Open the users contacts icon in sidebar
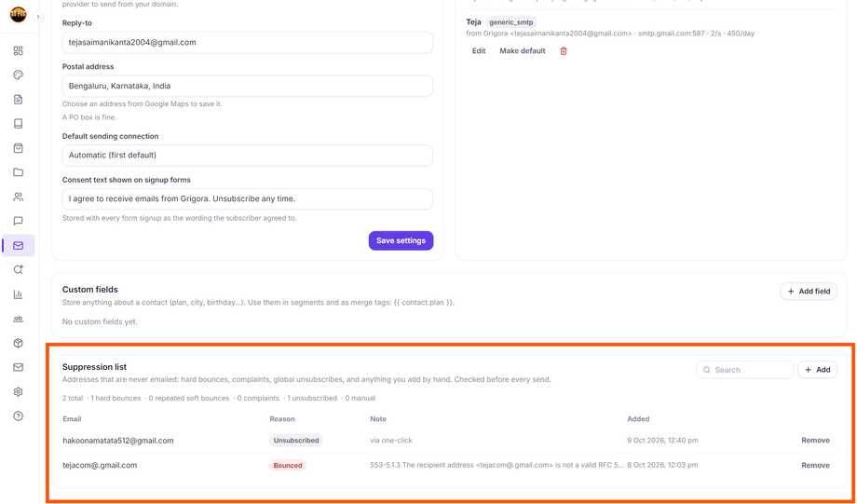 click(x=18, y=197)
